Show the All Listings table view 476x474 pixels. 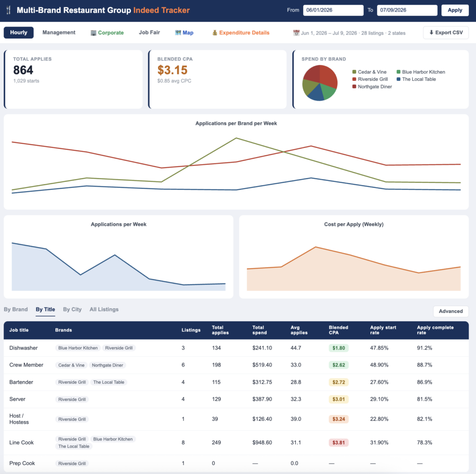click(104, 309)
